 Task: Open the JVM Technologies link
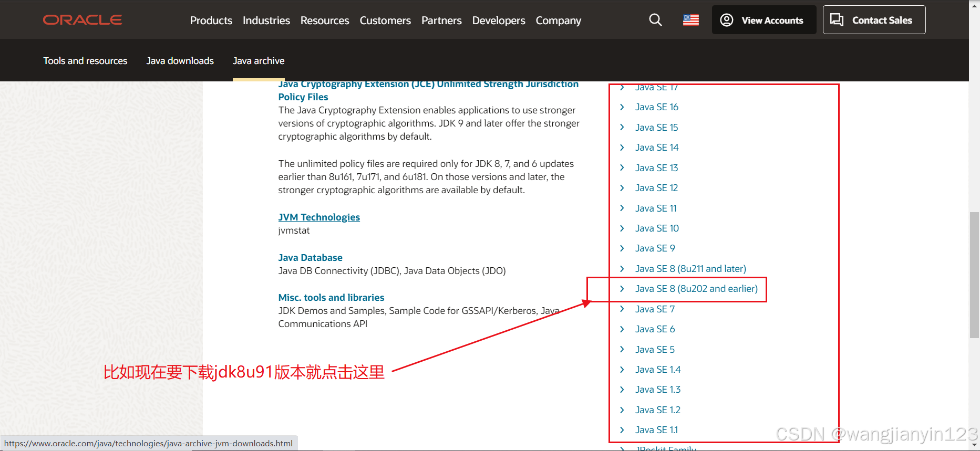pyautogui.click(x=319, y=217)
